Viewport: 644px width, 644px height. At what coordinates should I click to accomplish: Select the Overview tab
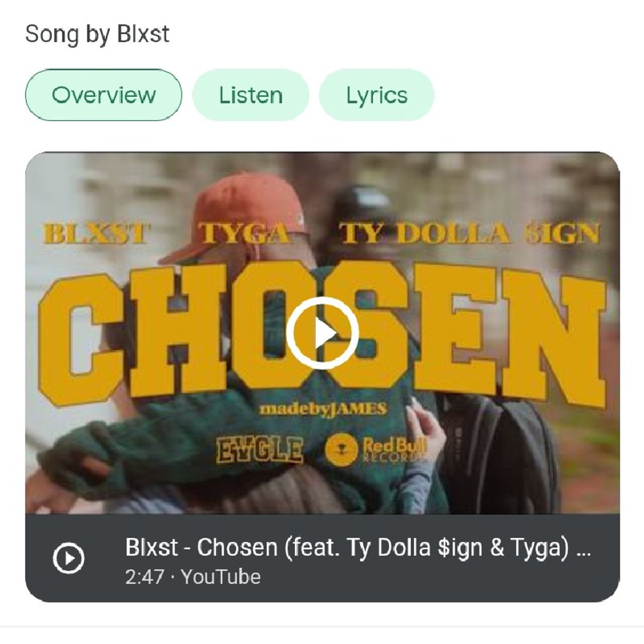pos(103,95)
